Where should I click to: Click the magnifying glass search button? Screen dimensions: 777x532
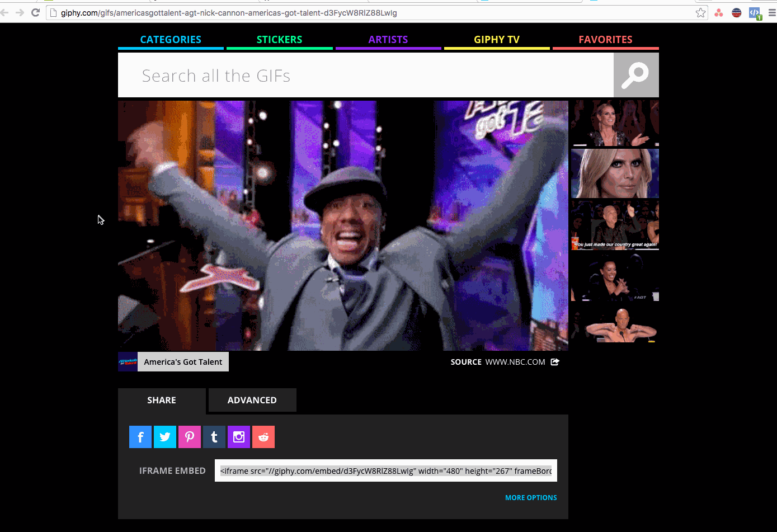pyautogui.click(x=636, y=75)
